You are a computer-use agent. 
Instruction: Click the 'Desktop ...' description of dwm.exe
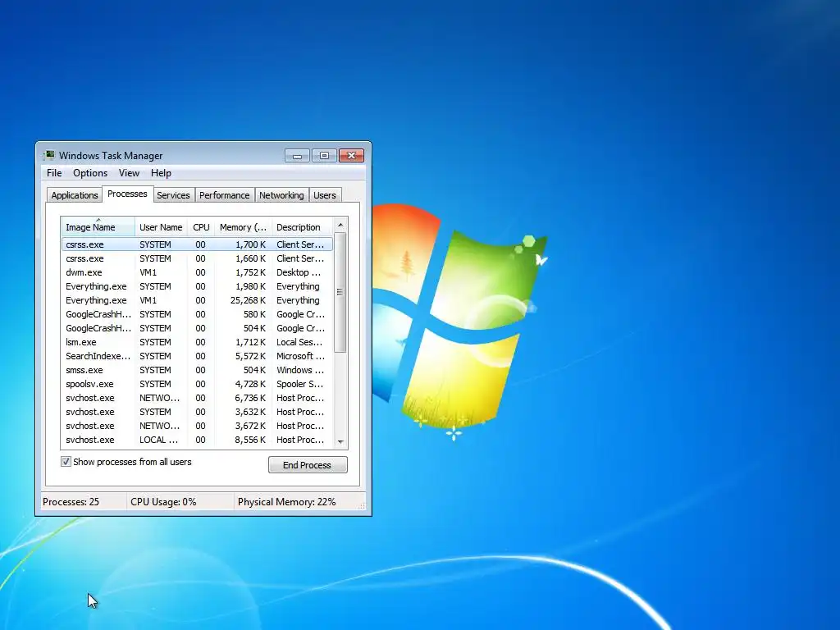tap(299, 272)
